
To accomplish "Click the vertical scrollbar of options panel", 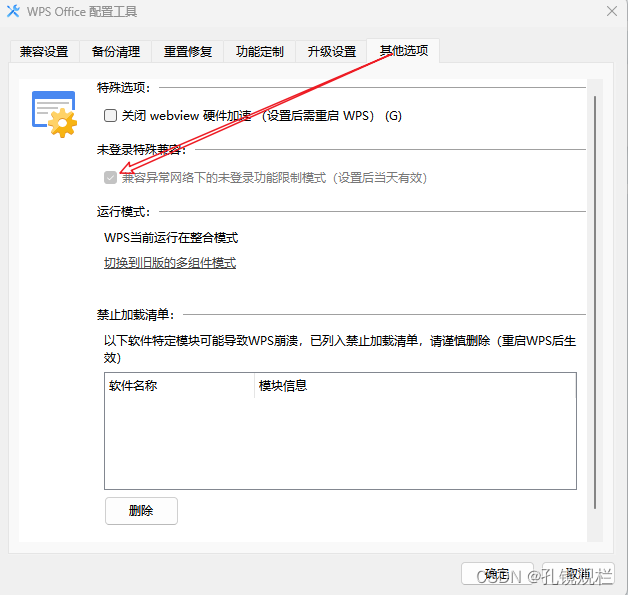I will 595,302.
